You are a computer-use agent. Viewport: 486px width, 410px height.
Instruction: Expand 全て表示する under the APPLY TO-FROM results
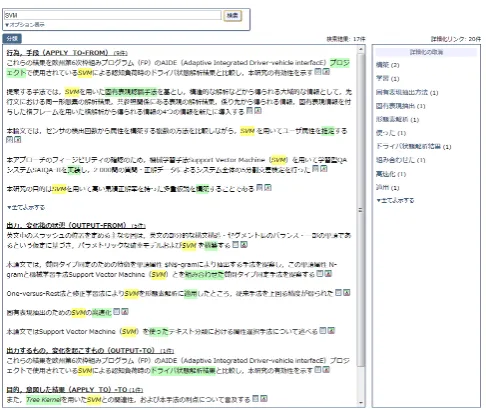[26, 207]
